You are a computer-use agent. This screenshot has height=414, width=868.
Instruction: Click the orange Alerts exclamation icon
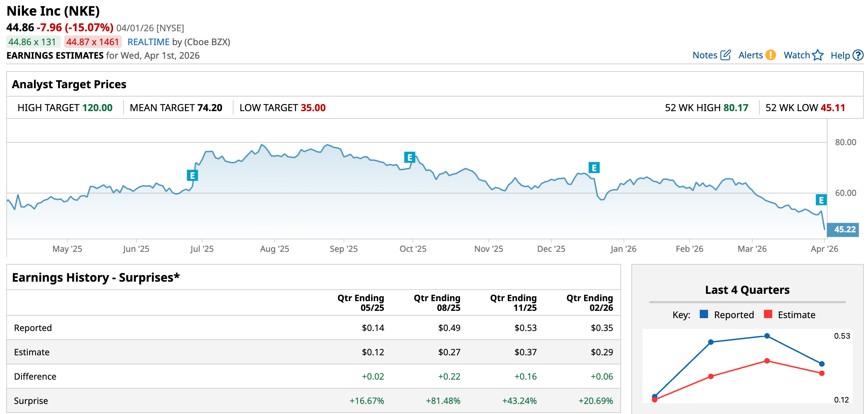coord(771,55)
